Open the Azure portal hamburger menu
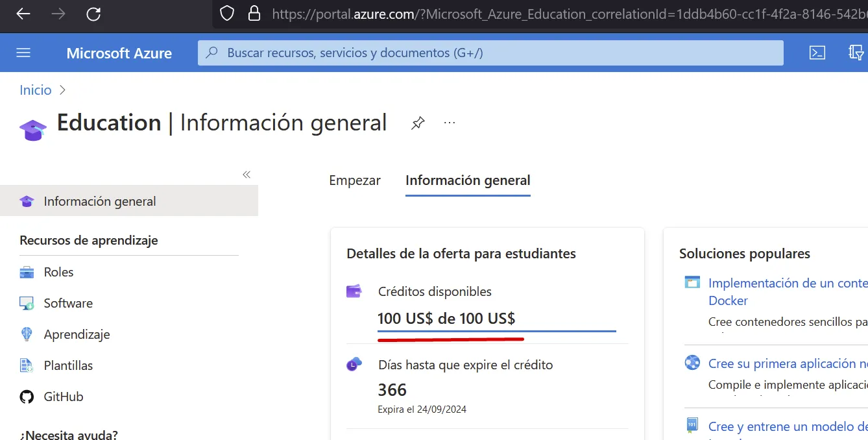 coord(23,53)
